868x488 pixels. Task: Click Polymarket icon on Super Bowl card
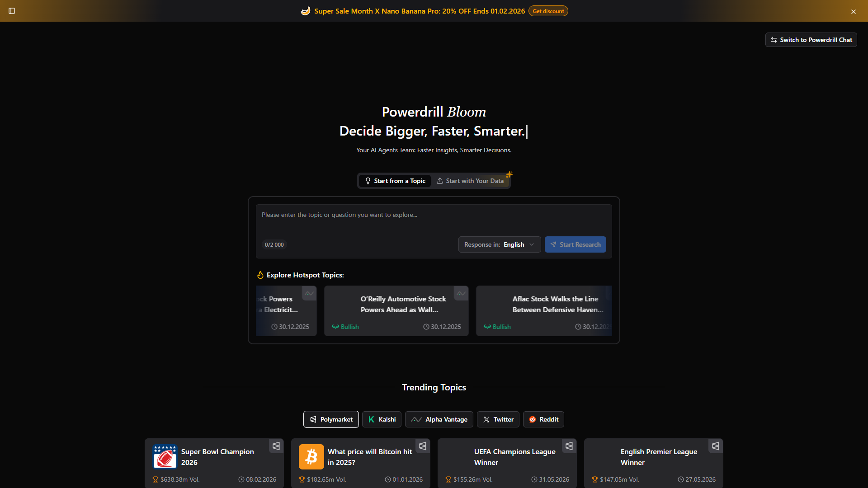click(x=276, y=446)
